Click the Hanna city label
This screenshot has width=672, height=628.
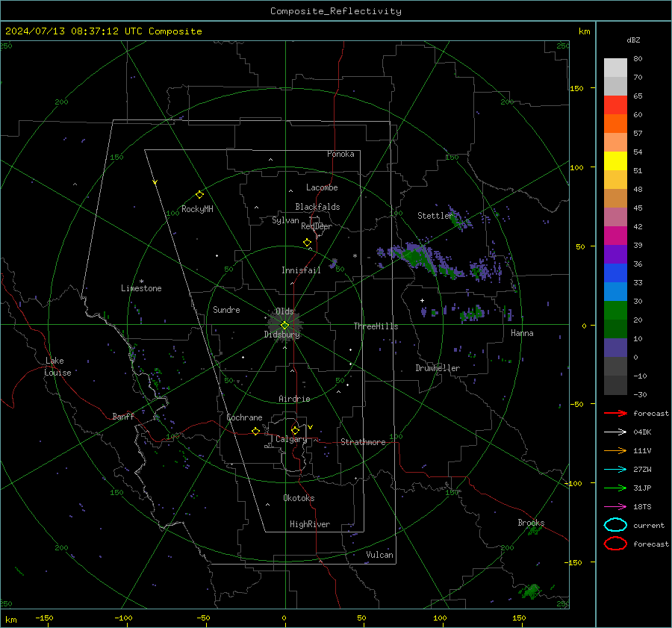(522, 333)
